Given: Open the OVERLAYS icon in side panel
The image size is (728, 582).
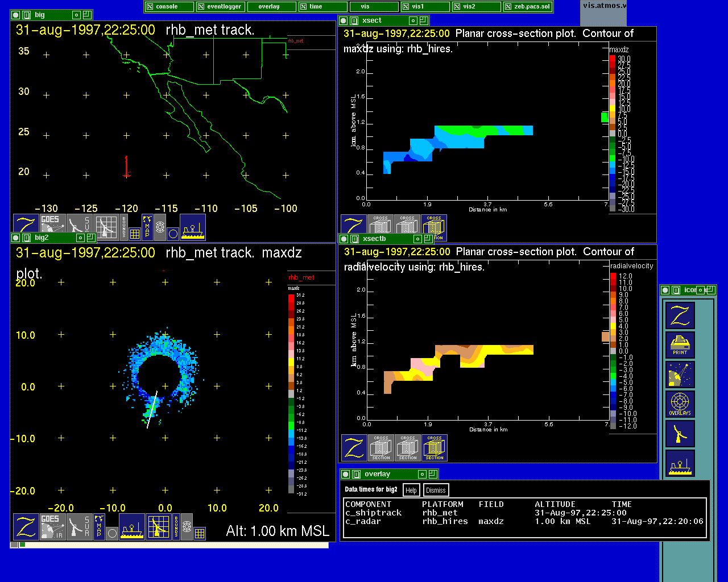Looking at the screenshot, I should coord(680,404).
